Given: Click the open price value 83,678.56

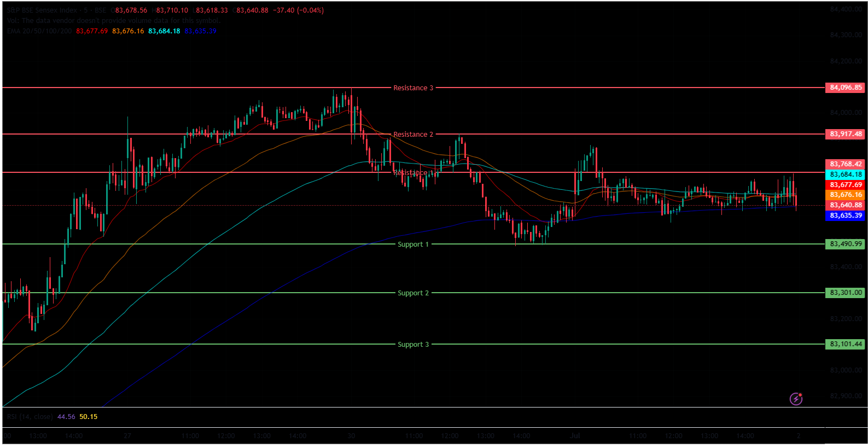Looking at the screenshot, I should pos(131,10).
